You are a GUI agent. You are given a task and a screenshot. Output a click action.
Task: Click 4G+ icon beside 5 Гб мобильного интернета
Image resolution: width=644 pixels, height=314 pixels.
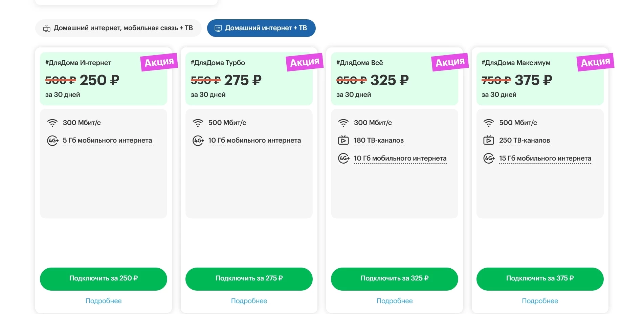pyautogui.click(x=52, y=141)
